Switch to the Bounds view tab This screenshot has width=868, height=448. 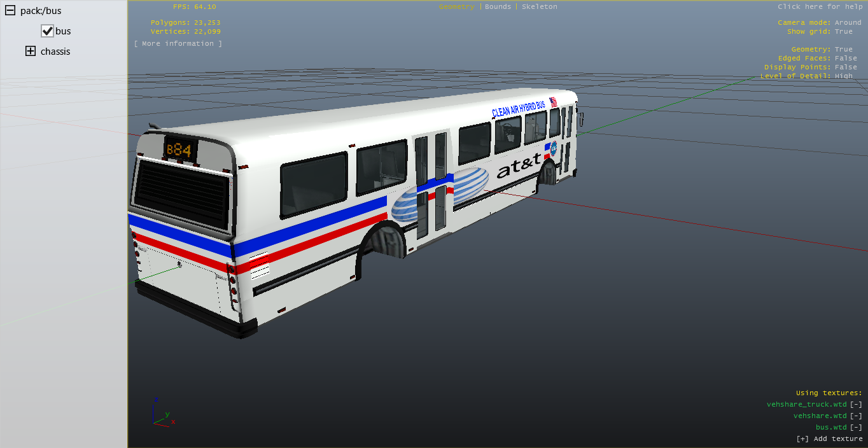(498, 6)
